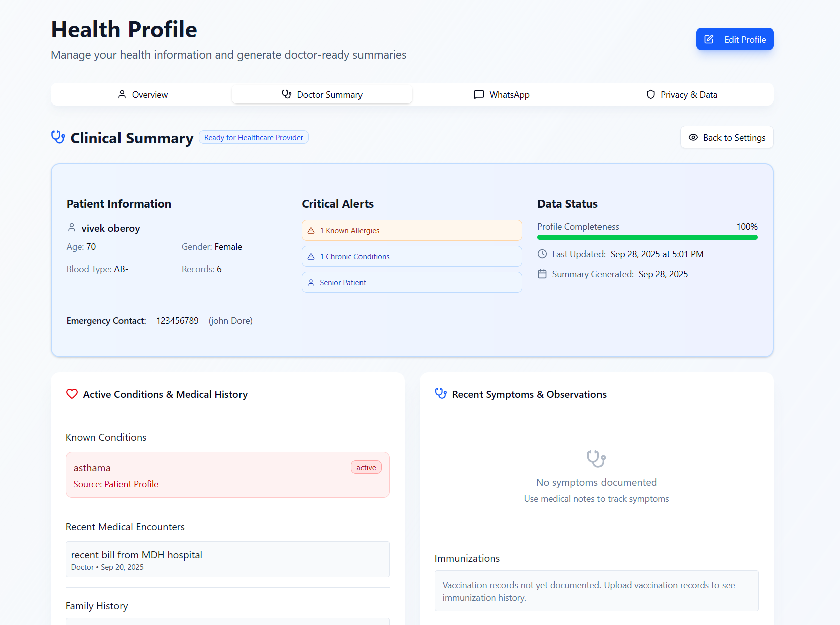The image size is (840, 625).
Task: Click the Profile Completeness progress bar
Action: click(x=647, y=237)
